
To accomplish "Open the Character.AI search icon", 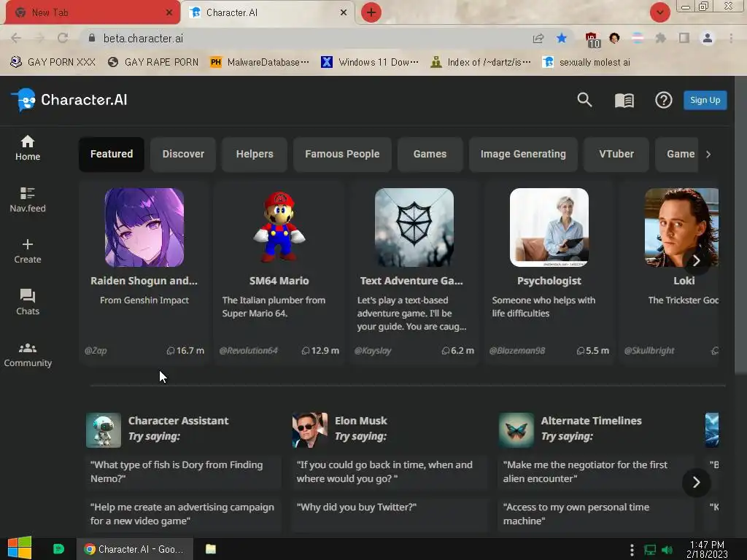I will 584,100.
